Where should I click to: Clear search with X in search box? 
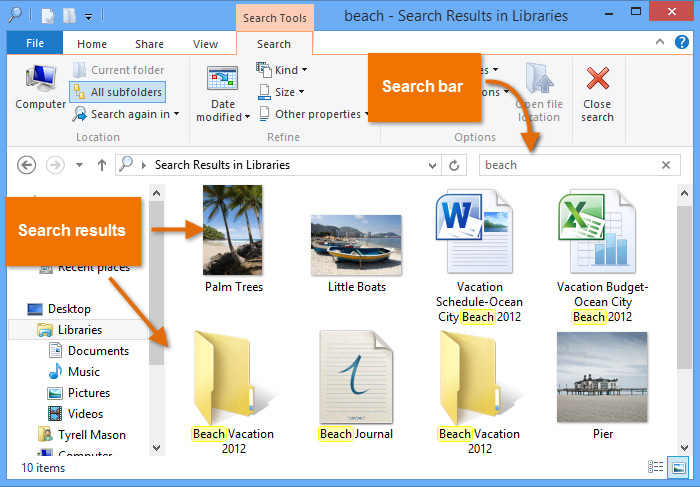[666, 165]
